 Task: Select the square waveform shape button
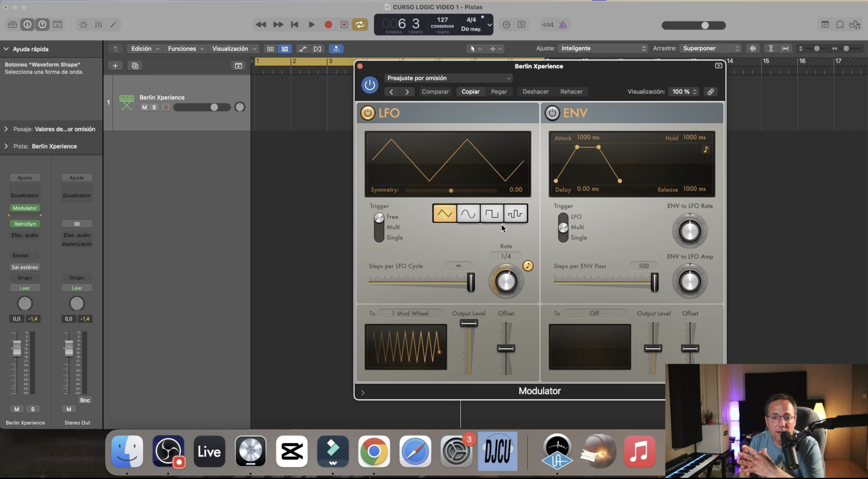(492, 213)
